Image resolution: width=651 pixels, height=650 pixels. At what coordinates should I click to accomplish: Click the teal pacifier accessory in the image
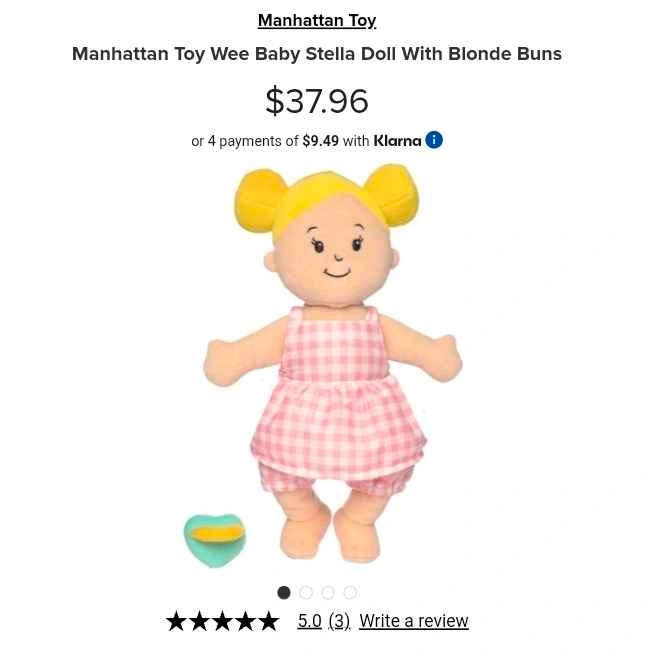[x=215, y=540]
